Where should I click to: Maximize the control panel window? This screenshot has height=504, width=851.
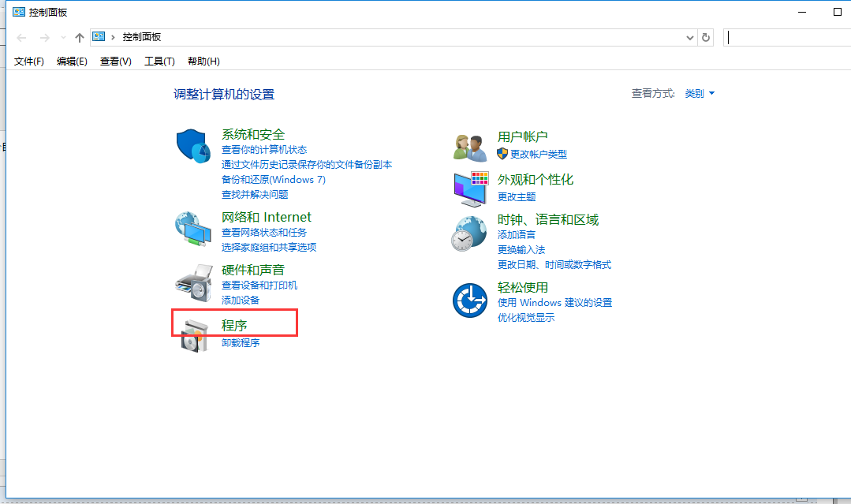838,12
